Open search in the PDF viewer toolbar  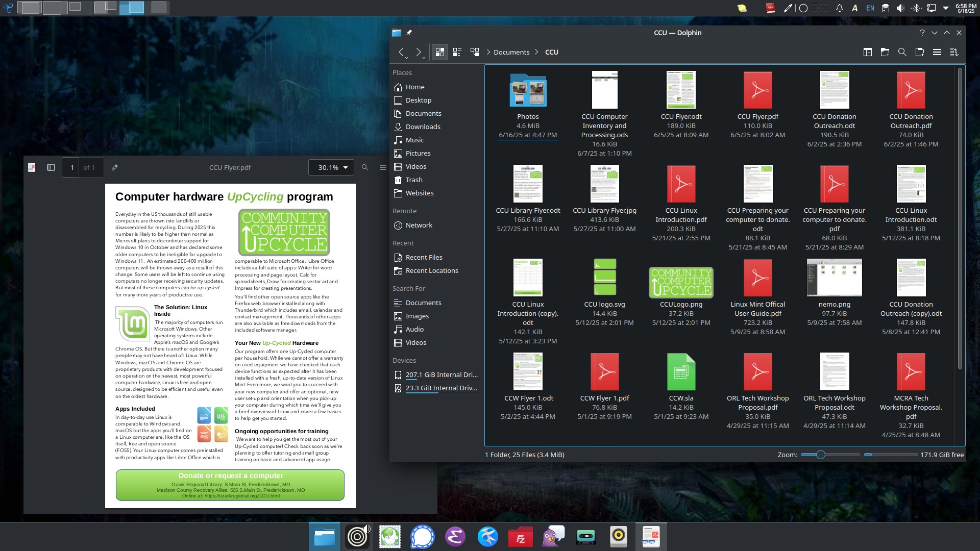click(364, 167)
